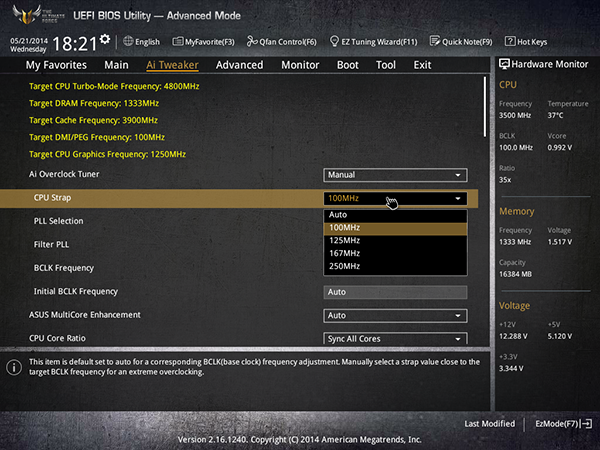The height and width of the screenshot is (450, 600).
Task: Open the Monitor tab
Action: point(300,65)
